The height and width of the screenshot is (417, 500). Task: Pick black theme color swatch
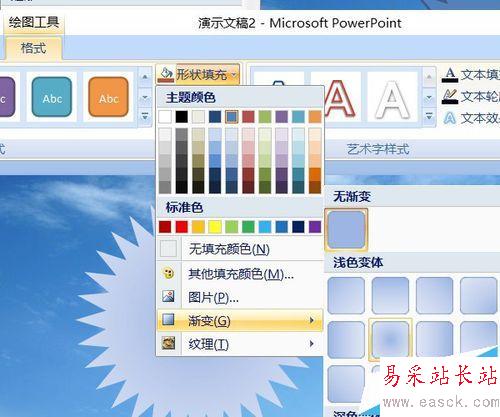tap(182, 117)
